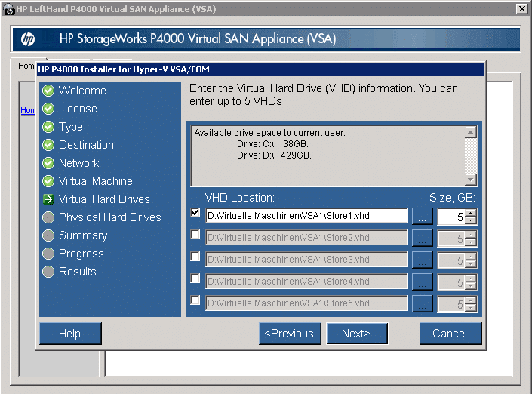Open browse button for Store1.vhd location
This screenshot has width=532, height=394.
click(422, 216)
